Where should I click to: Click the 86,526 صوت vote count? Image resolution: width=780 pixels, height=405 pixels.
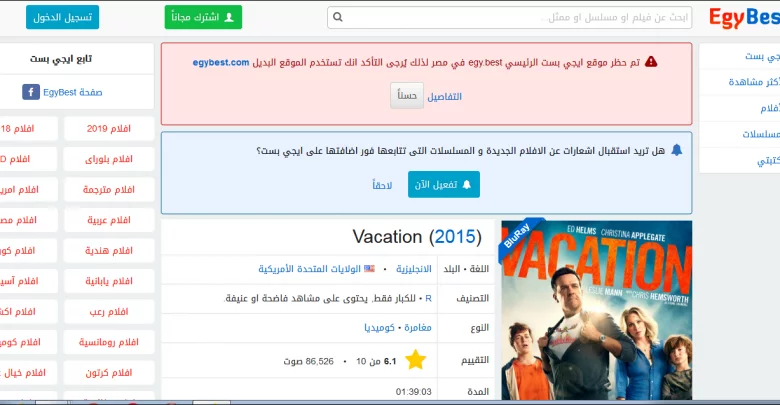[308, 361]
